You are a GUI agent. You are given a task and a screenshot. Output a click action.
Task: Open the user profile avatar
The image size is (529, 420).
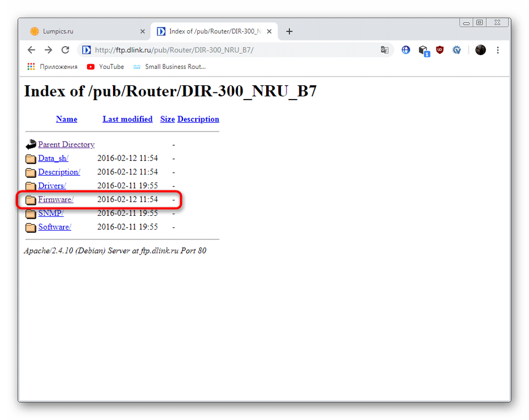point(481,50)
